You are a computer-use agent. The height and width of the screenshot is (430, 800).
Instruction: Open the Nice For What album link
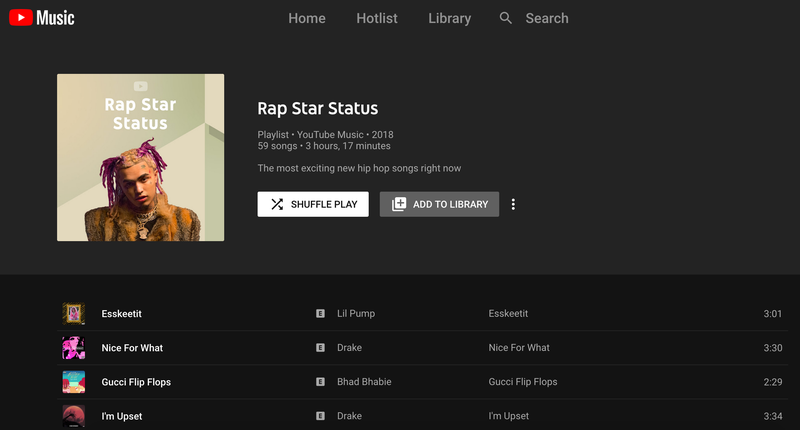point(519,347)
